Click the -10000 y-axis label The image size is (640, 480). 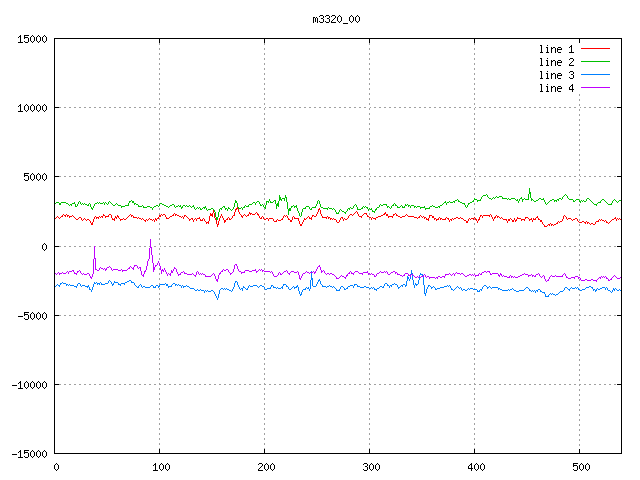(29, 385)
